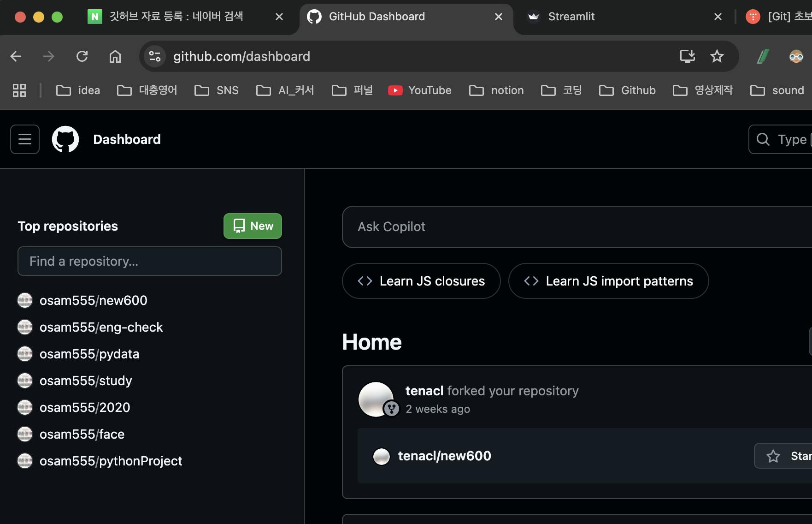Open the Github bookmarks folder
Image resolution: width=812 pixels, height=524 pixels.
[x=627, y=90]
